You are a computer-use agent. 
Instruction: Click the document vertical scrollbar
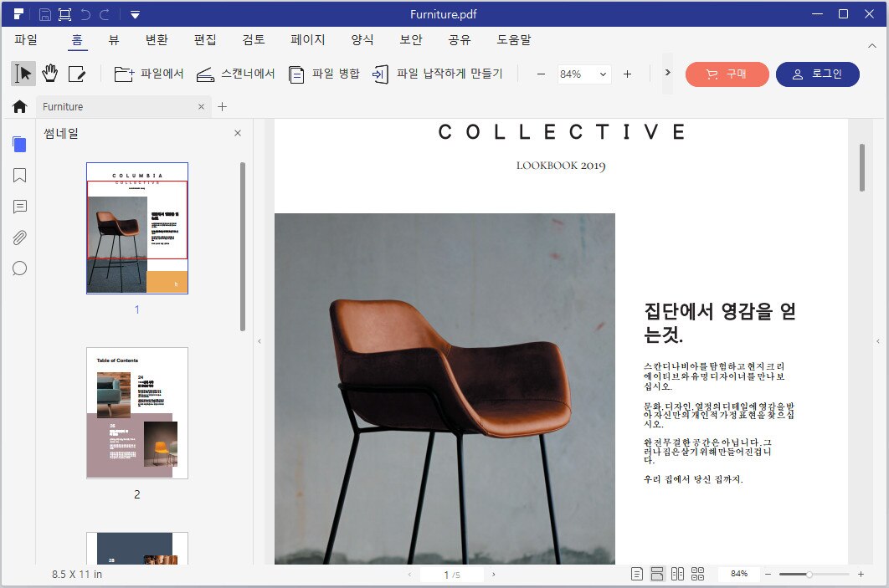pyautogui.click(x=861, y=167)
